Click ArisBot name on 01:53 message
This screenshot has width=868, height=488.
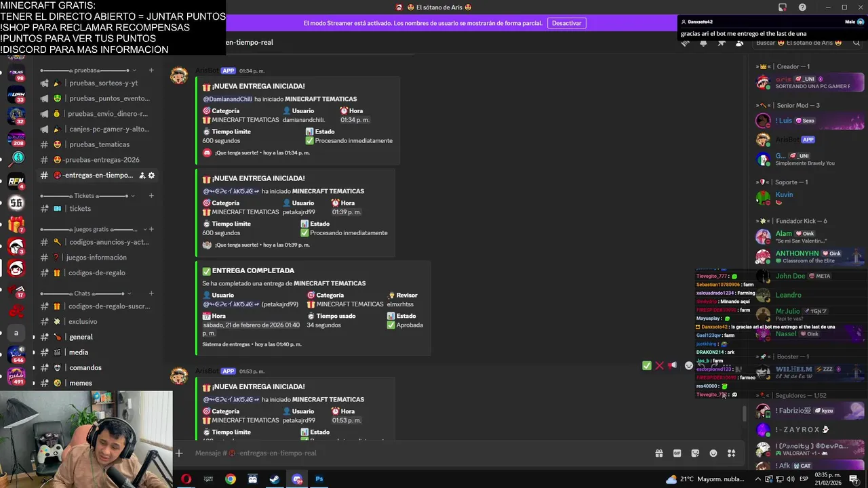(207, 371)
